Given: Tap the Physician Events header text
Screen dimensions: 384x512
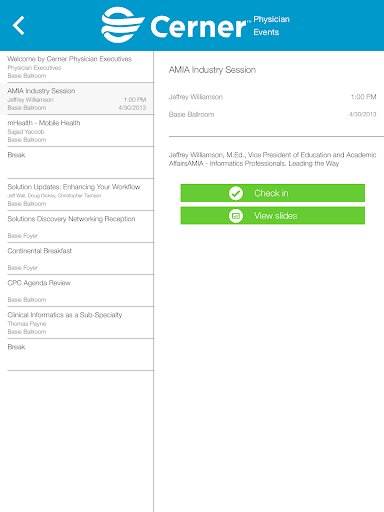Looking at the screenshot, I should coord(271,26).
